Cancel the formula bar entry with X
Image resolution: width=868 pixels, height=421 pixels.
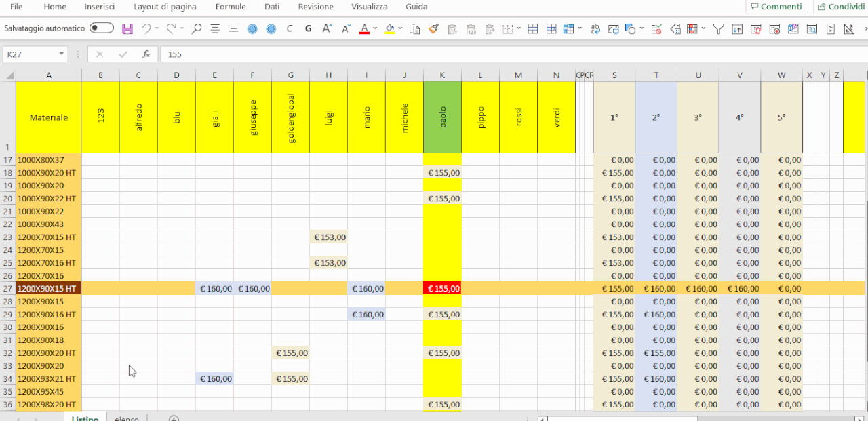[x=100, y=54]
